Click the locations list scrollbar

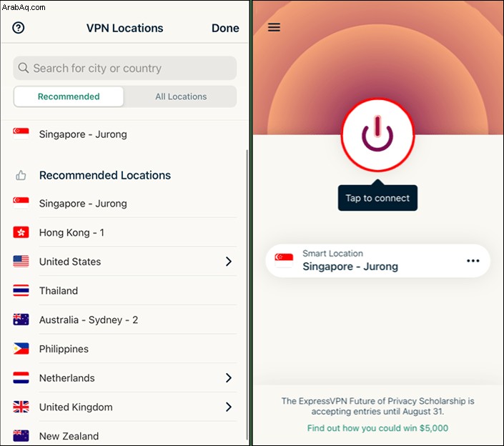(x=247, y=294)
